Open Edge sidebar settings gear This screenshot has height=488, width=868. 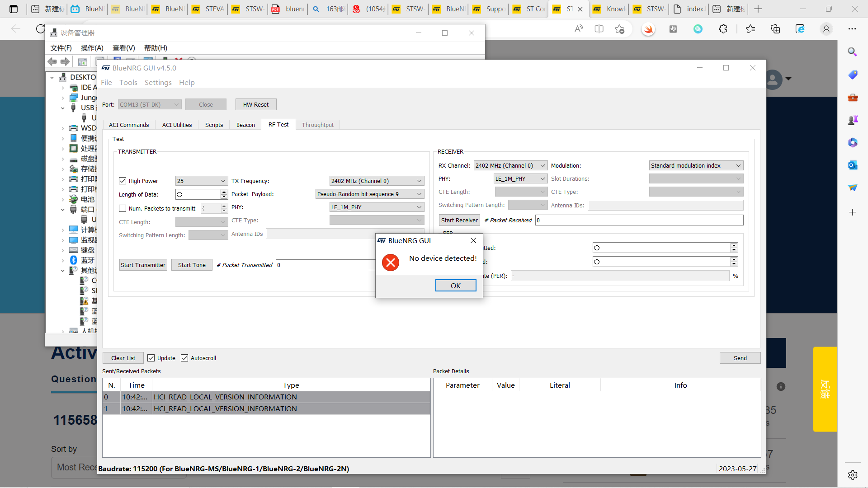tap(852, 475)
